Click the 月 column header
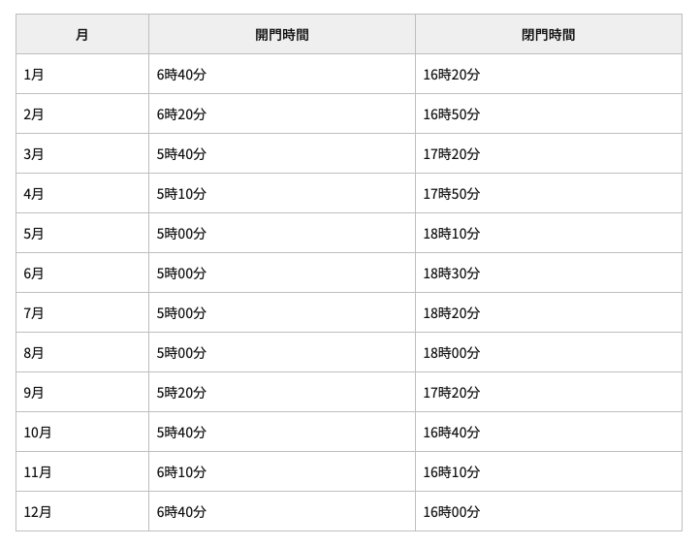The height and width of the screenshot is (547, 700). [82, 34]
